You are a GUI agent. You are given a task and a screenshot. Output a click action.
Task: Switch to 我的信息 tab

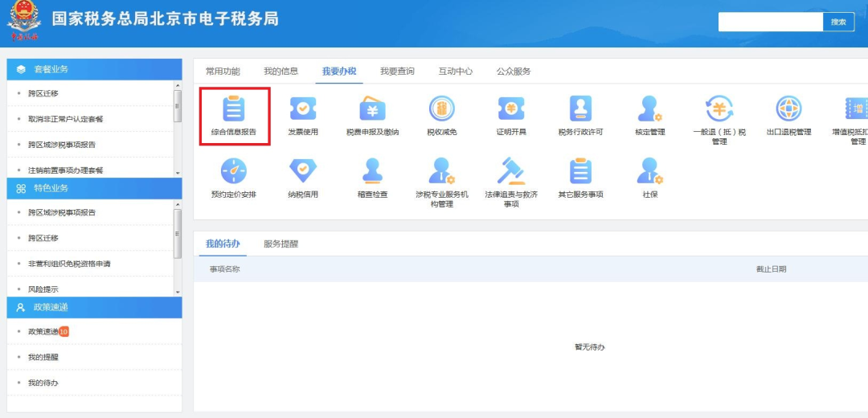coord(280,72)
